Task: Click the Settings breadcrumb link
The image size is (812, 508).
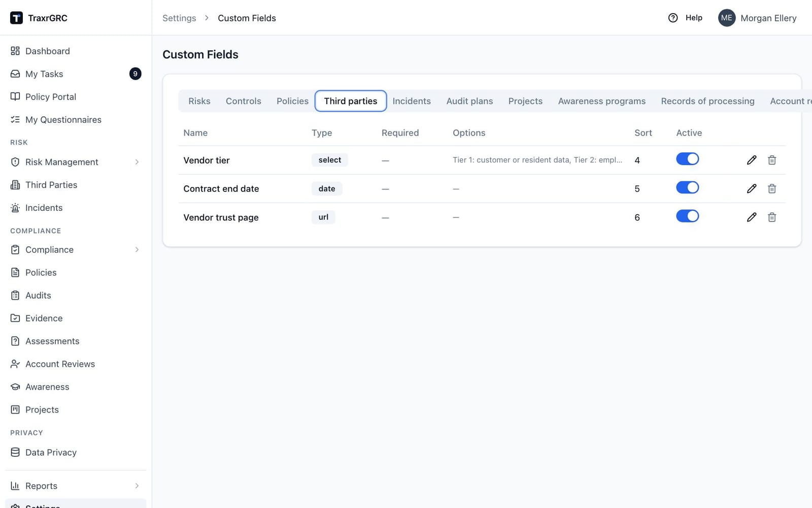Action: pyautogui.click(x=179, y=18)
